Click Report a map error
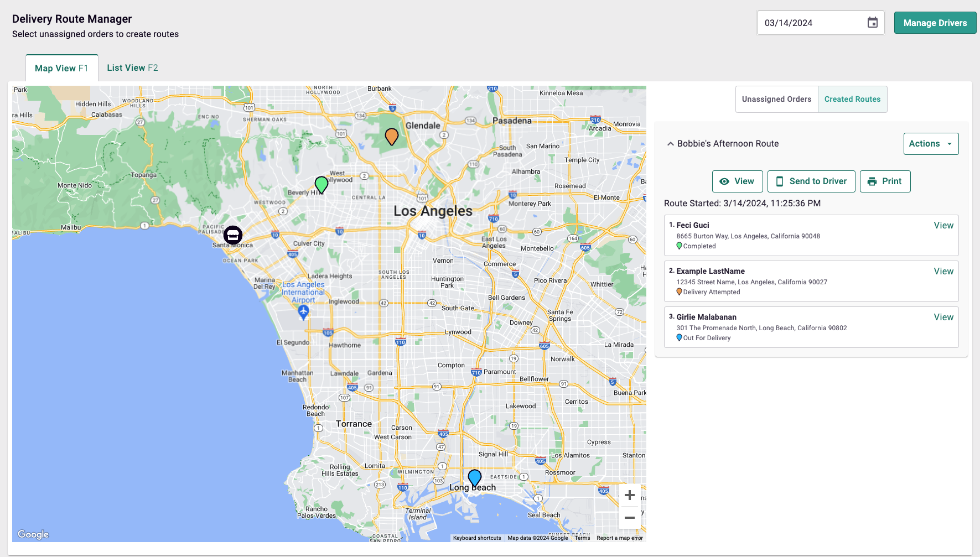Viewport: 980px width, 557px height. coord(620,538)
